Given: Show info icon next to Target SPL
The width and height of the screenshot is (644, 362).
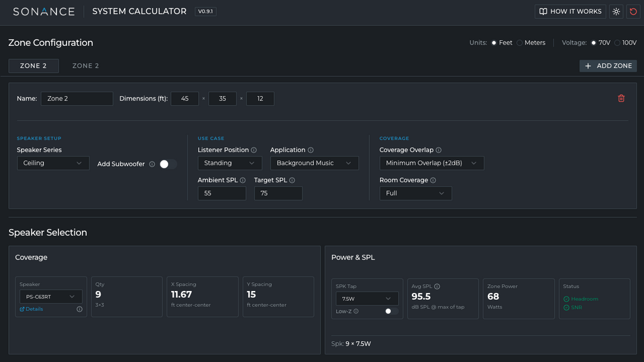Looking at the screenshot, I should (x=292, y=180).
